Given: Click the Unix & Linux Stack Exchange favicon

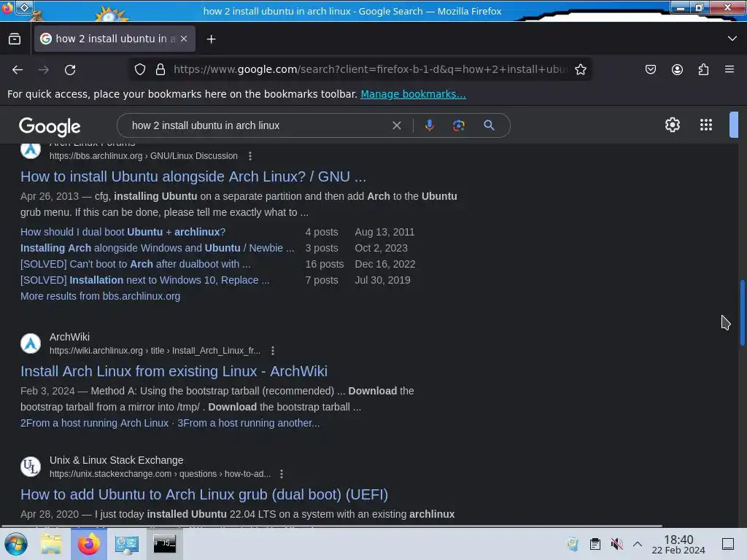Looking at the screenshot, I should coord(31,467).
